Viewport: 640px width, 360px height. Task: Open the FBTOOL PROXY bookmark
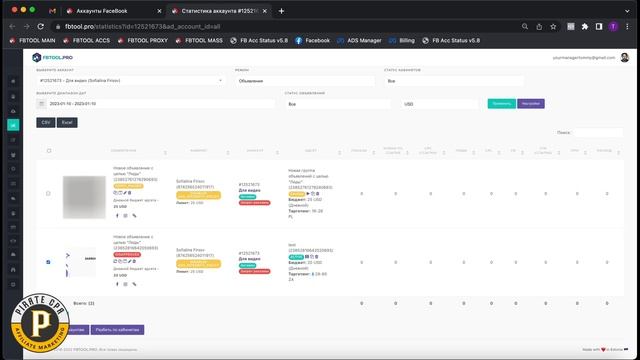point(143,40)
